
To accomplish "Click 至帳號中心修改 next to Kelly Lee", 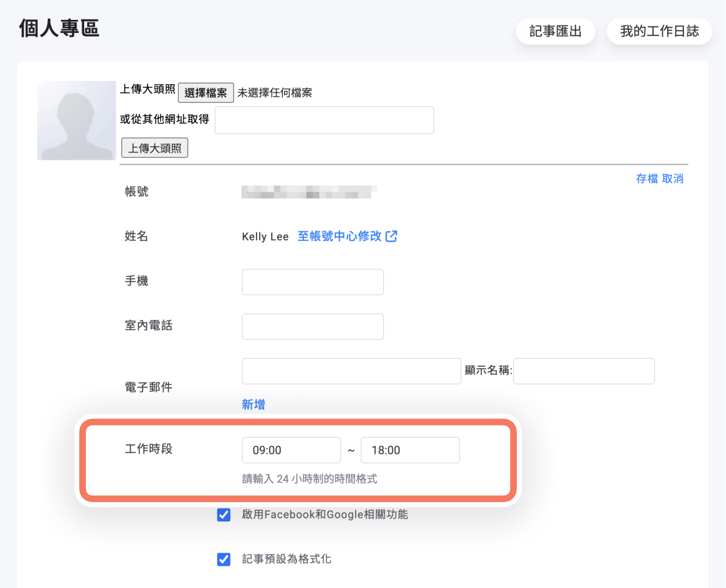I will pyautogui.click(x=338, y=236).
